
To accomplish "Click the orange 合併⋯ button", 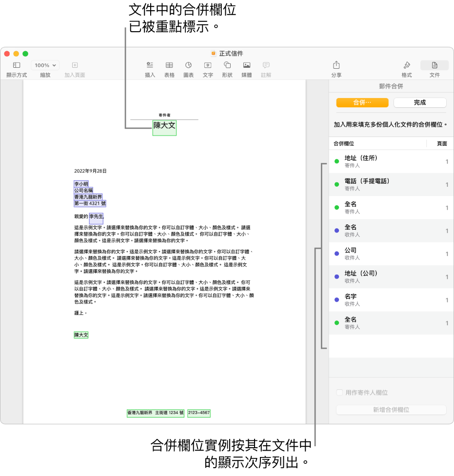I will point(362,102).
